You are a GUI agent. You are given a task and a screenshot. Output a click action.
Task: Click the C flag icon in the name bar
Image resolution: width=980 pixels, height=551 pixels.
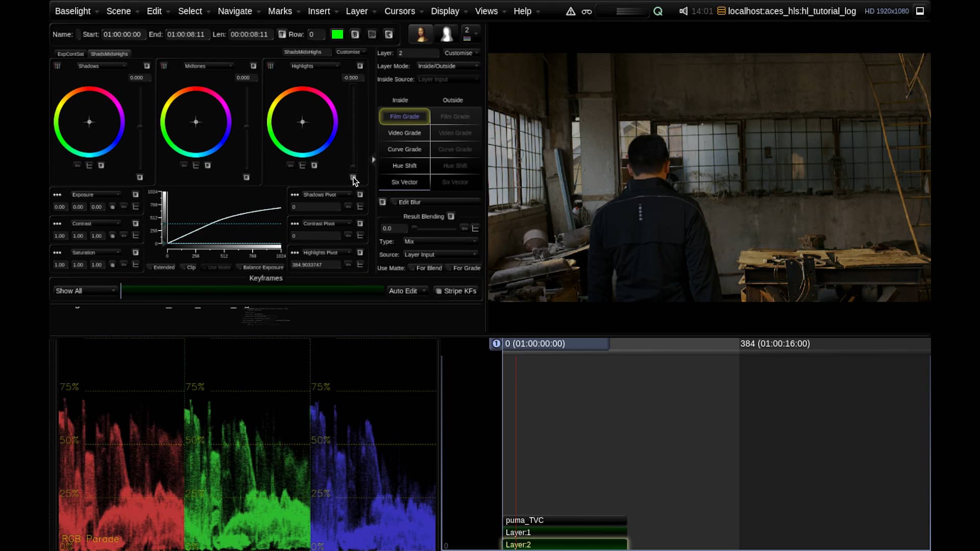tap(389, 34)
